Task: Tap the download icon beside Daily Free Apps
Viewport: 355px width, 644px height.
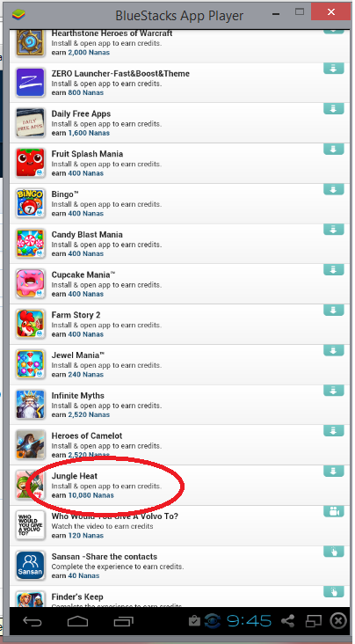Action: point(333,108)
